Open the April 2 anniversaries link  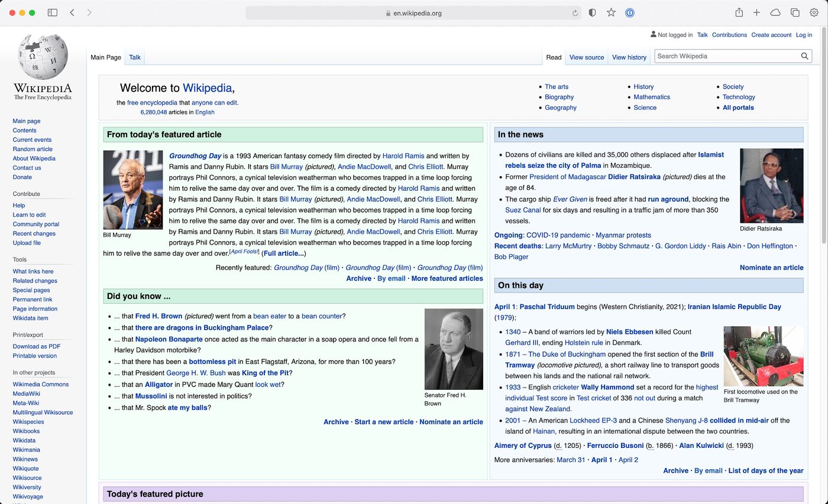click(x=628, y=460)
